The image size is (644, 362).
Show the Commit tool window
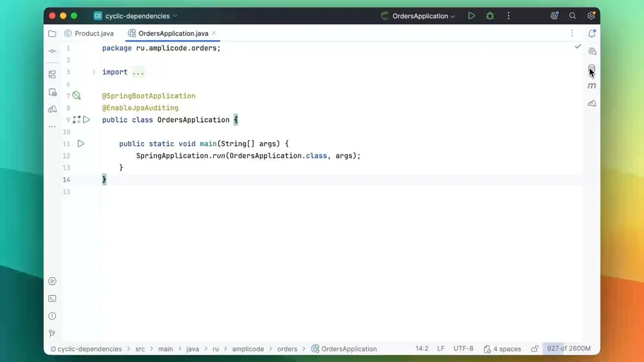(x=52, y=51)
